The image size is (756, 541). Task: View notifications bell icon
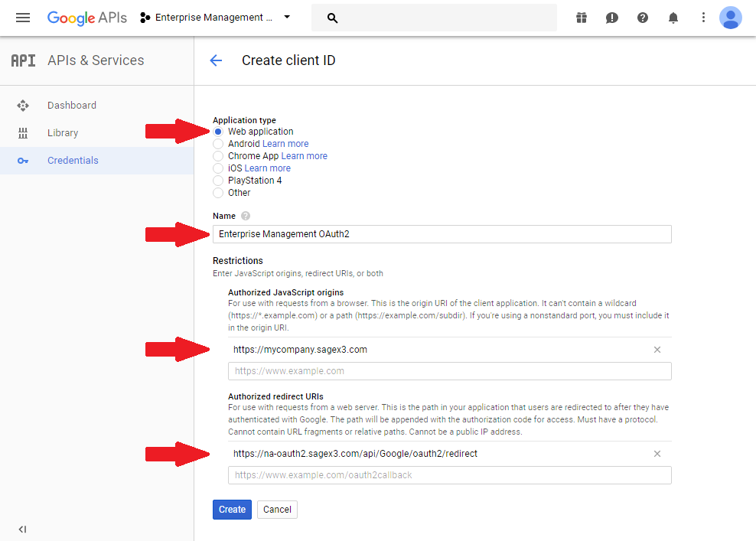(x=673, y=17)
